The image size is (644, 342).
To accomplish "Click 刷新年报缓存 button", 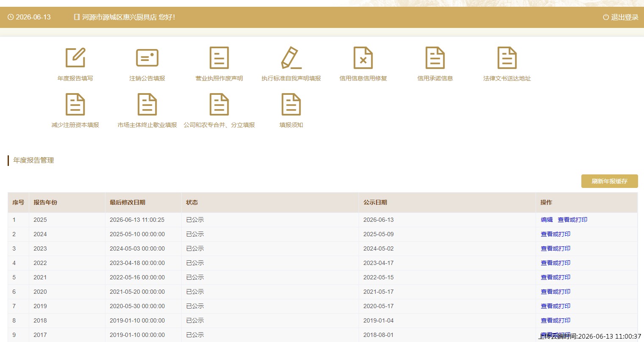I will tap(610, 181).
